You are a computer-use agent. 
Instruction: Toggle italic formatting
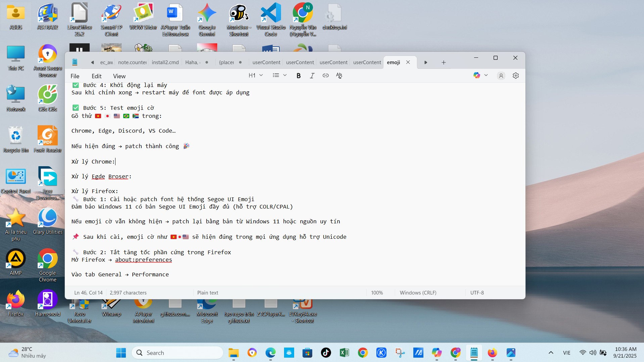(x=312, y=76)
